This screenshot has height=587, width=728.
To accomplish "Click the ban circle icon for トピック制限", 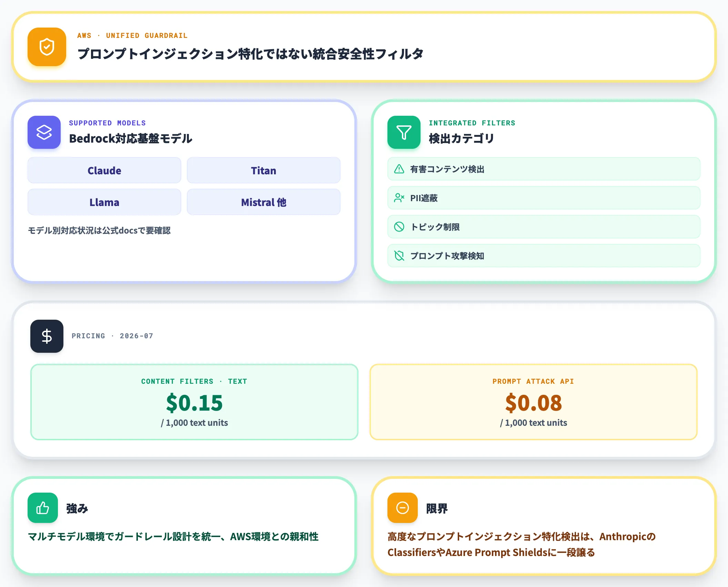I will click(399, 227).
